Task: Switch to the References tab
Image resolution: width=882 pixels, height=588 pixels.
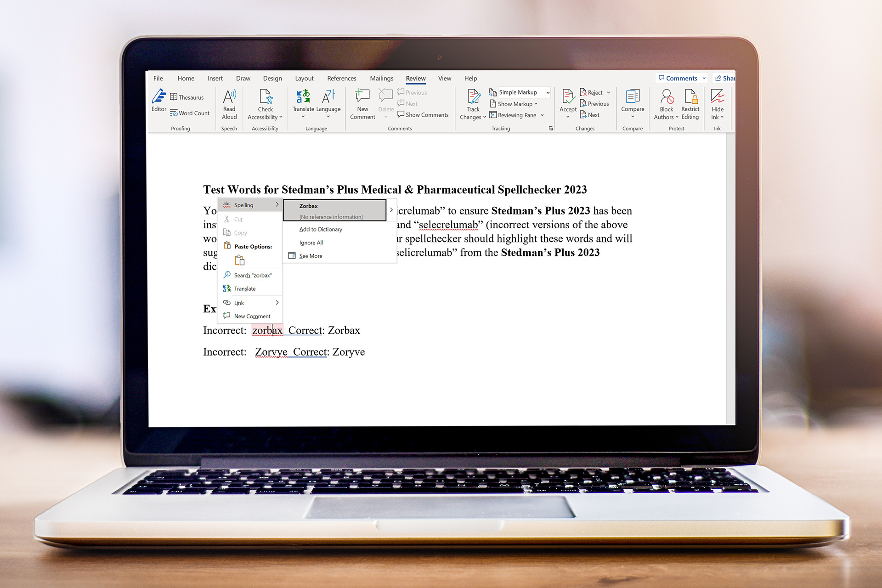Action: pos(341,78)
